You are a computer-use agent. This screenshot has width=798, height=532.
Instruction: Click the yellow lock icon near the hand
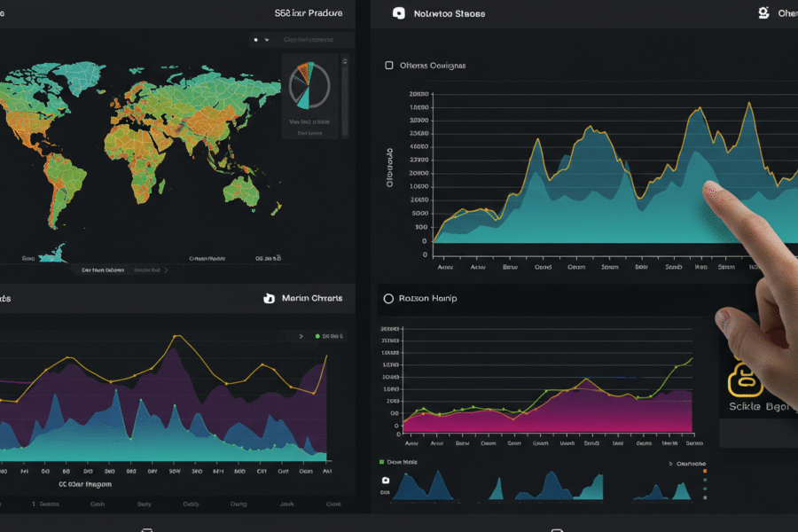pos(745,378)
